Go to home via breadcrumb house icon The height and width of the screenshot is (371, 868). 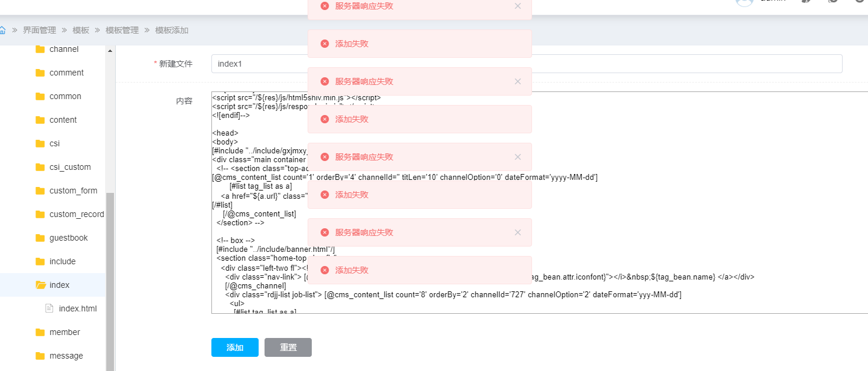click(2, 30)
